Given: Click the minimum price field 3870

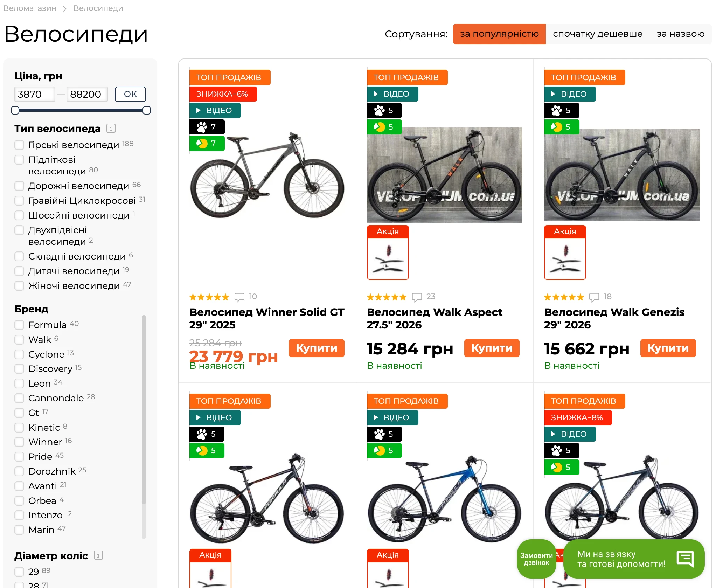Looking at the screenshot, I should coord(35,94).
